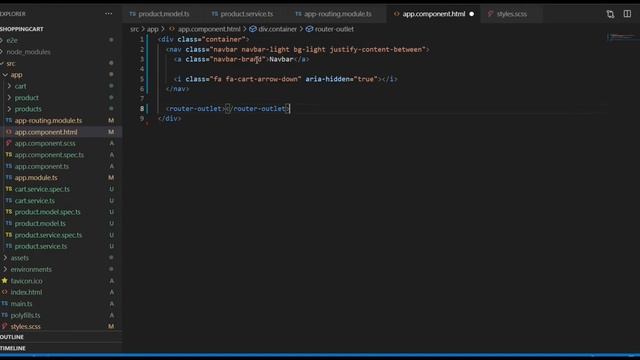
Task: Click the app breadcrumb segment
Action: (153, 29)
